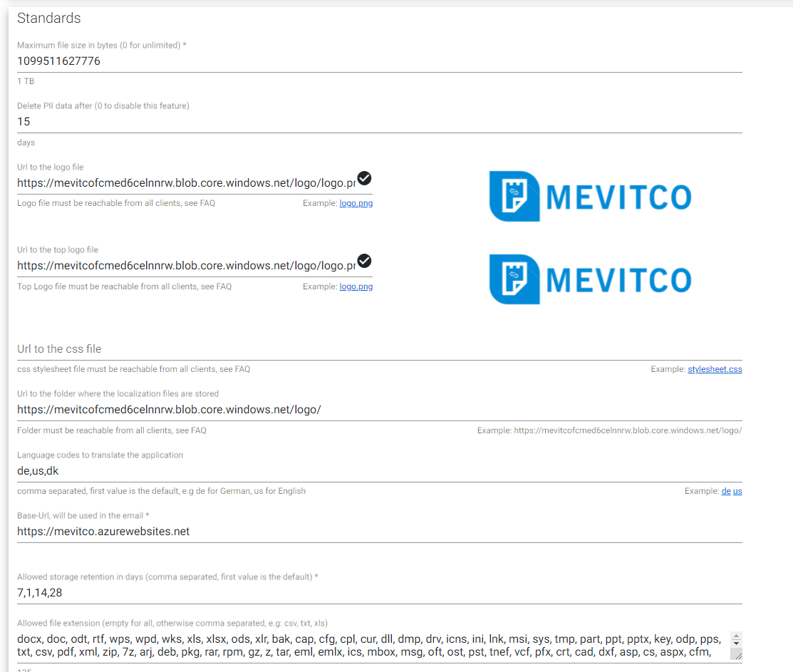793x672 pixels.
Task: Click the Language codes input with de,us,dk
Action: (379, 471)
